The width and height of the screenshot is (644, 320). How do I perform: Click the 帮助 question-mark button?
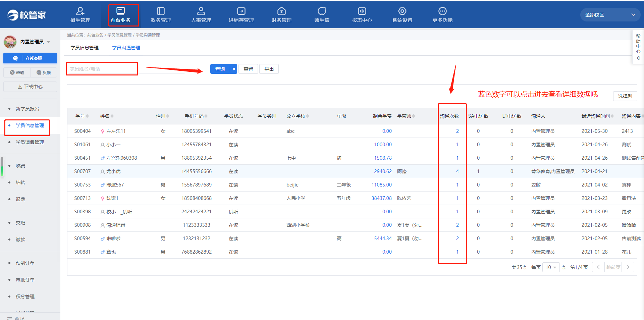pos(17,72)
